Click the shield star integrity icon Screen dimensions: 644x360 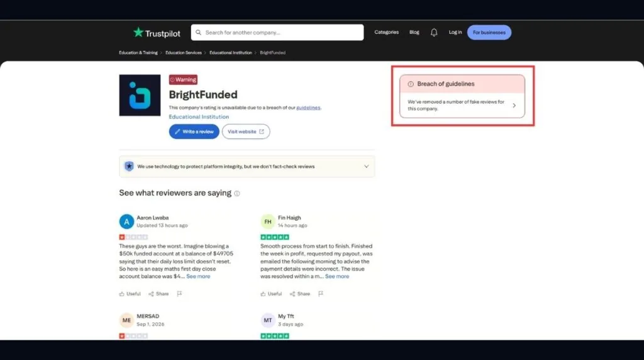[129, 166]
